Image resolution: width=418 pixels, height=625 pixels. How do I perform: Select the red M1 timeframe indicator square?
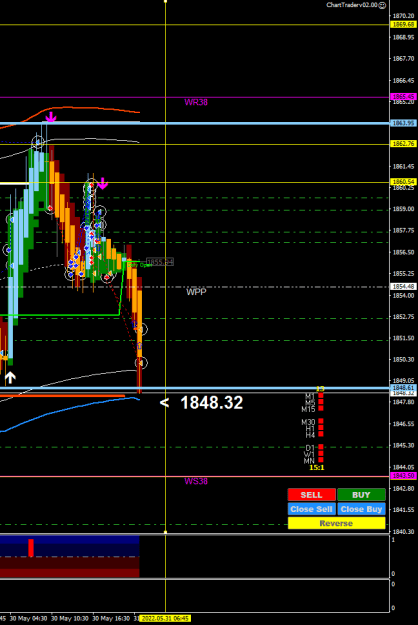coord(321,396)
